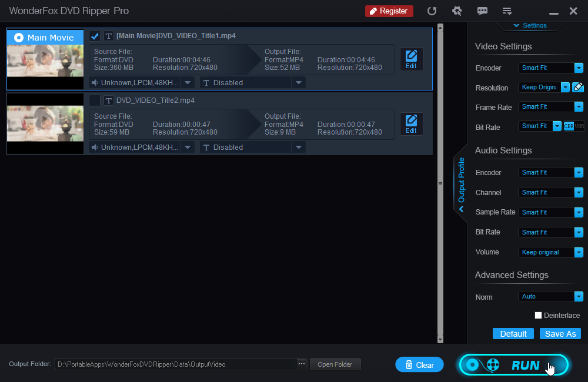Select the Main Movie radio button
The width and height of the screenshot is (588, 382).
pyautogui.click(x=18, y=38)
